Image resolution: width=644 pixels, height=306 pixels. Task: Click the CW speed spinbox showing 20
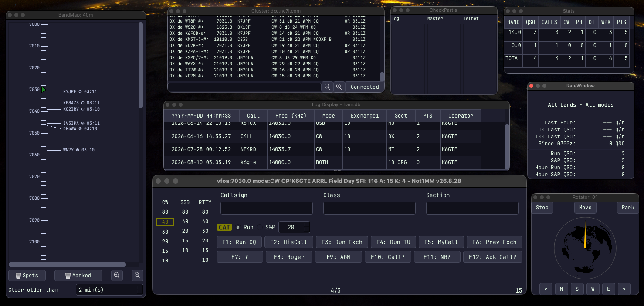pos(294,227)
